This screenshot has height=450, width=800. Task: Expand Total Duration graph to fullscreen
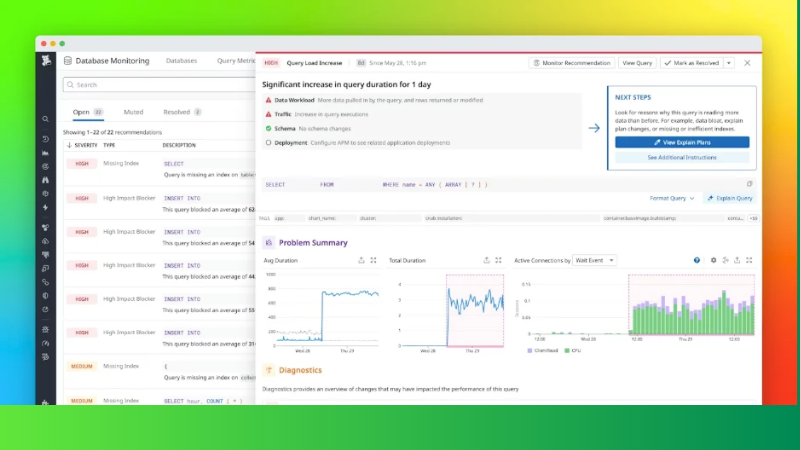tap(498, 260)
